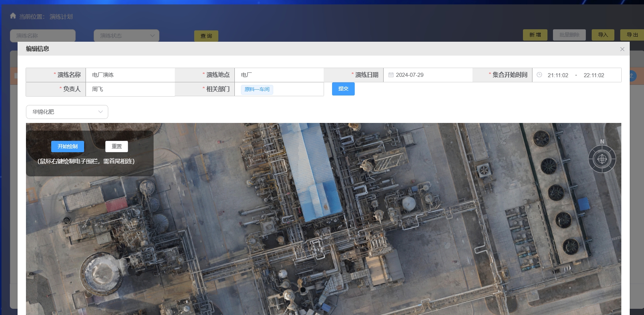This screenshot has height=315, width=644.
Task: Click the clock icon in the 集合开始时间 field
Action: point(539,75)
